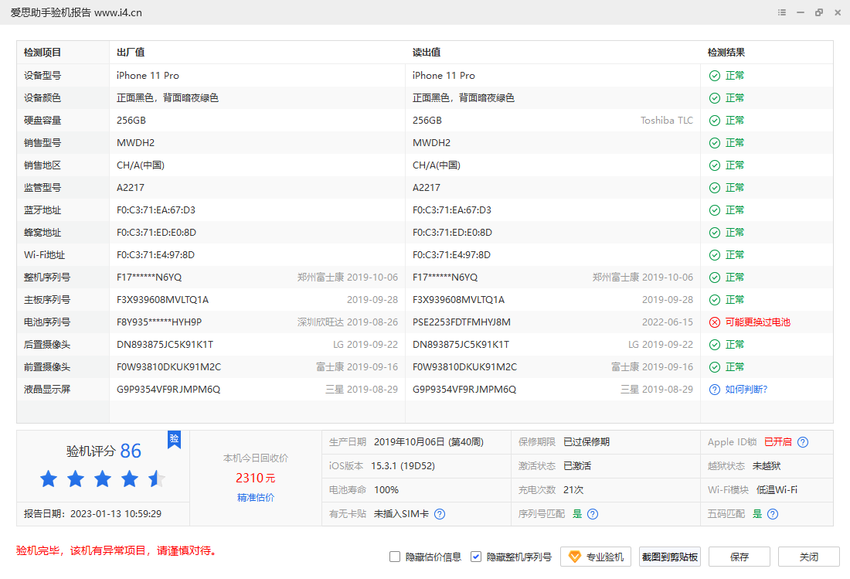Click the green check icon for 设备型号
Viewport: 850px width, 579px height.
pos(714,76)
